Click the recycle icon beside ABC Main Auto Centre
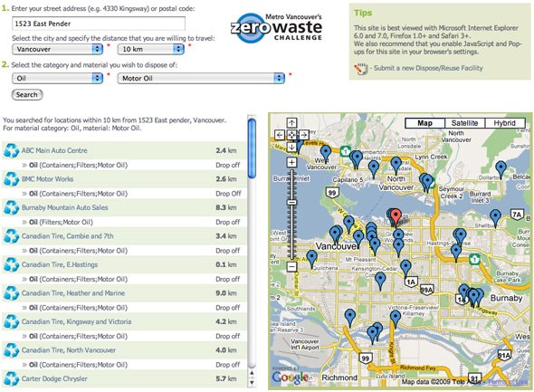534x392 pixels. [x=11, y=150]
